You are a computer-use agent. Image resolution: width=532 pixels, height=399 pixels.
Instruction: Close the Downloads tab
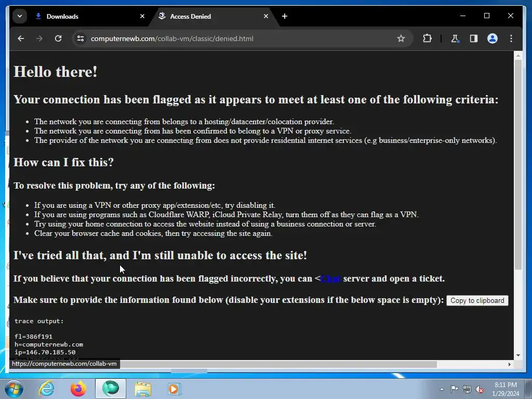[142, 16]
